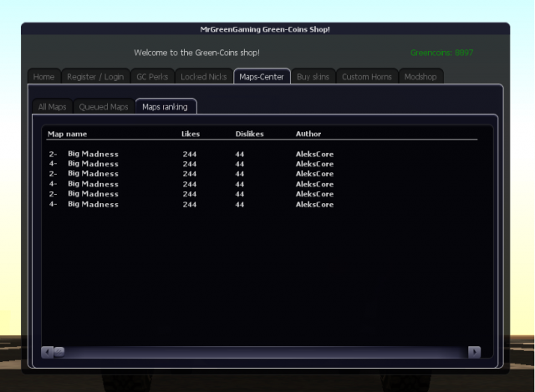Click the horizontal scrollbar thumb handle

point(59,352)
